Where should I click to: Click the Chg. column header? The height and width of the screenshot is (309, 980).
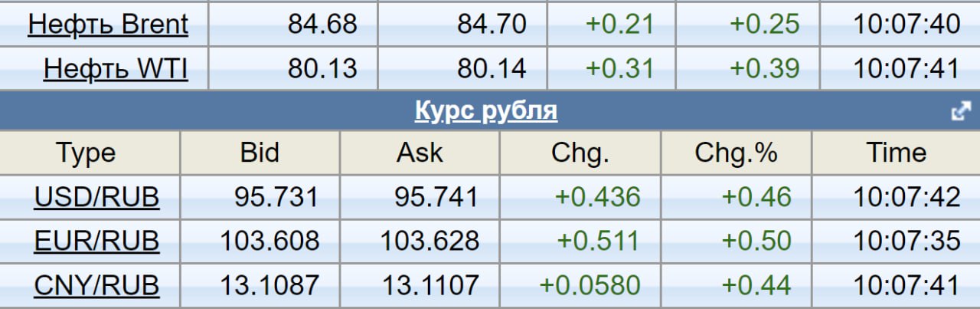click(580, 153)
